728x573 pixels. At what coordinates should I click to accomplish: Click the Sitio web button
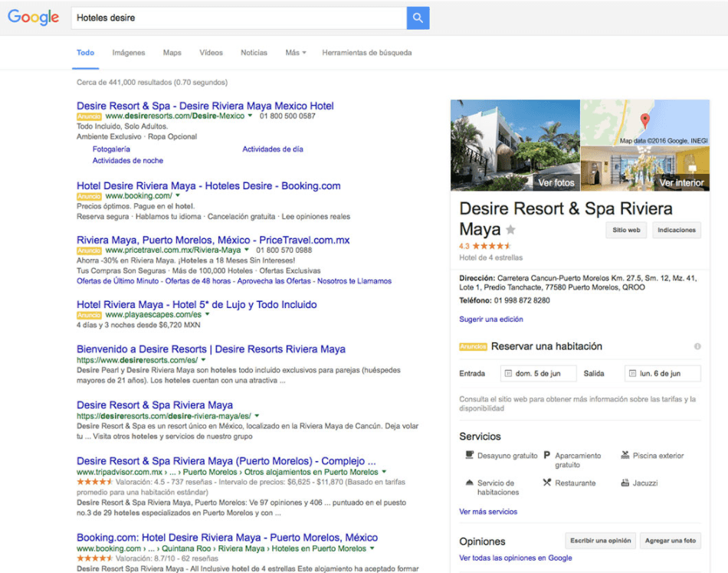click(626, 230)
